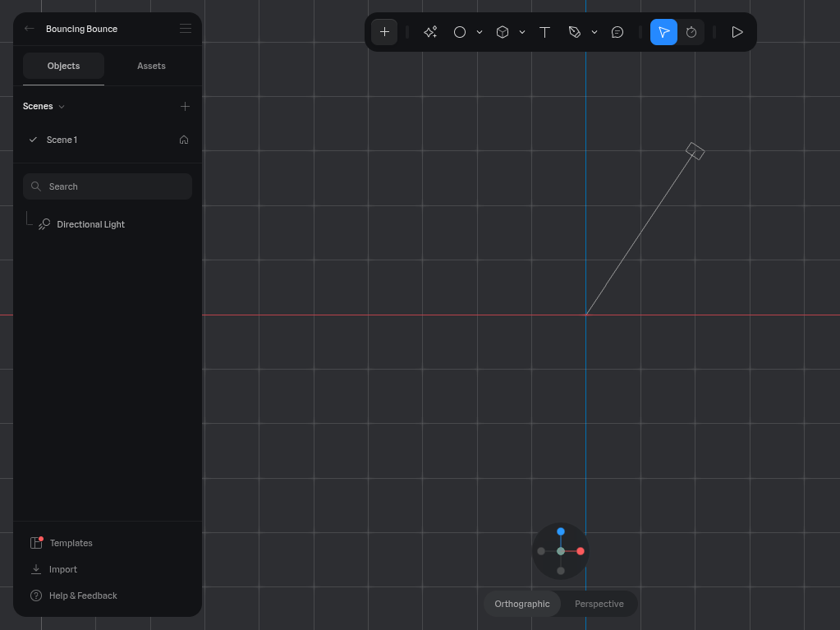Click the gizmo center dot

(560, 551)
